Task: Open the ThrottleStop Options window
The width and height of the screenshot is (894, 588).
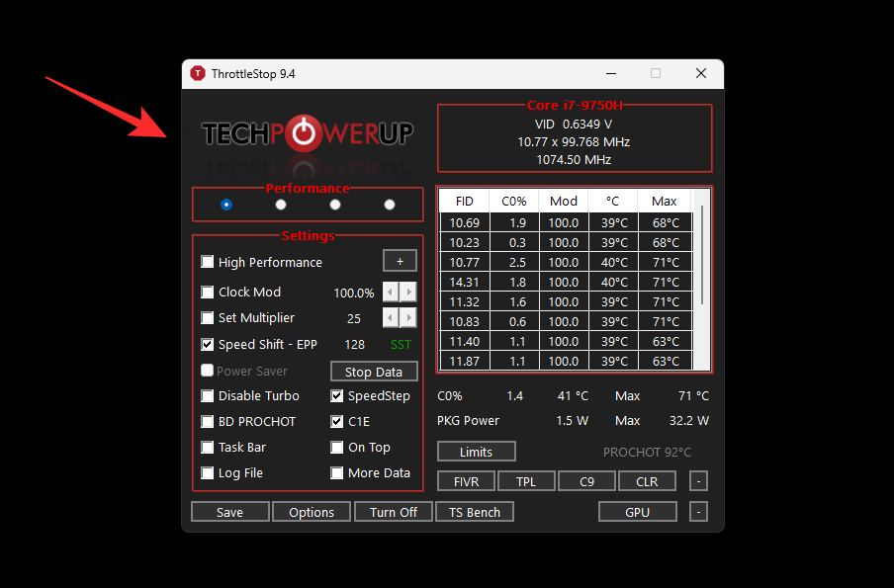Action: pyautogui.click(x=311, y=511)
